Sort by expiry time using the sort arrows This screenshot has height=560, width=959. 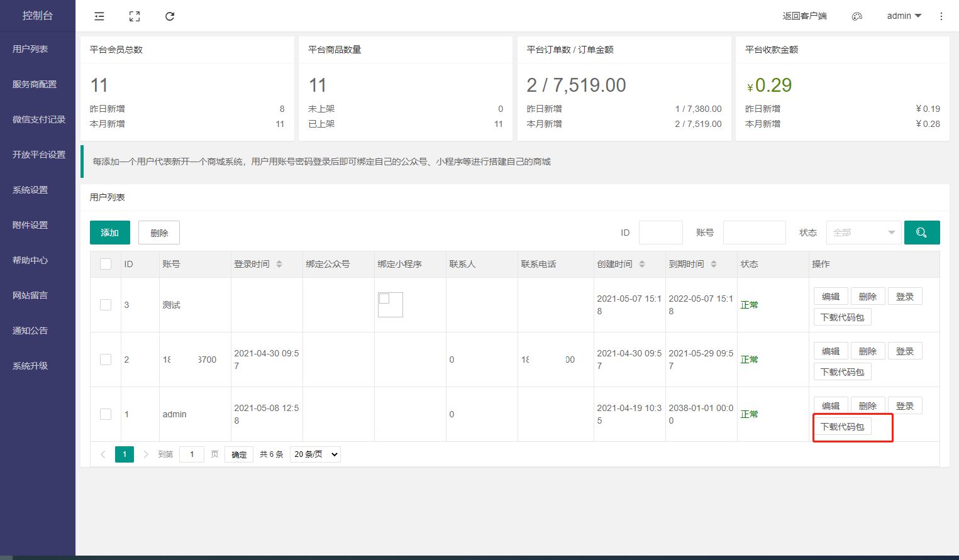(x=714, y=264)
